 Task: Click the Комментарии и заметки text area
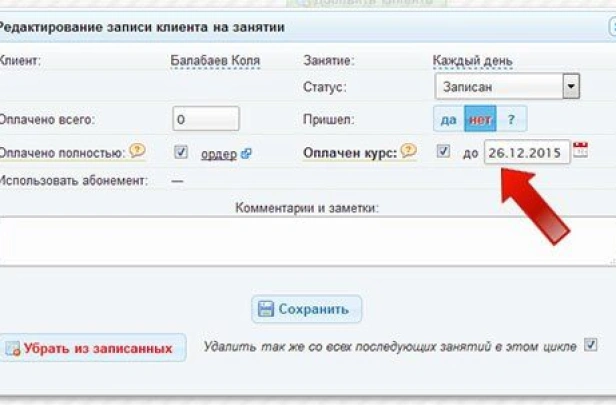click(x=300, y=240)
